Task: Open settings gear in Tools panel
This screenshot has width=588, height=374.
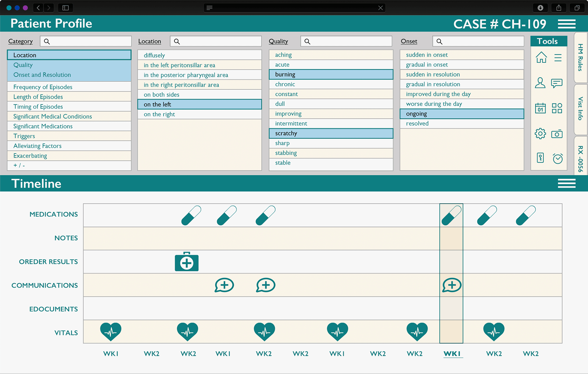Action: pyautogui.click(x=540, y=134)
